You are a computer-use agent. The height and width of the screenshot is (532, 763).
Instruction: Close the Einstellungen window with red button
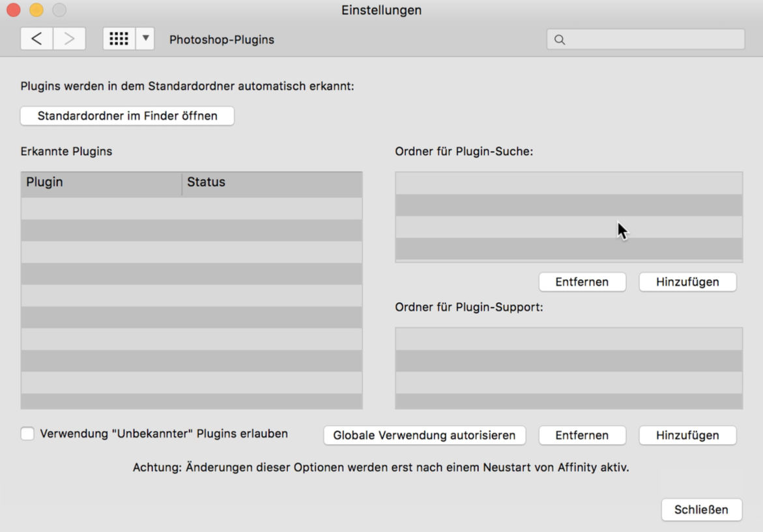(x=13, y=10)
